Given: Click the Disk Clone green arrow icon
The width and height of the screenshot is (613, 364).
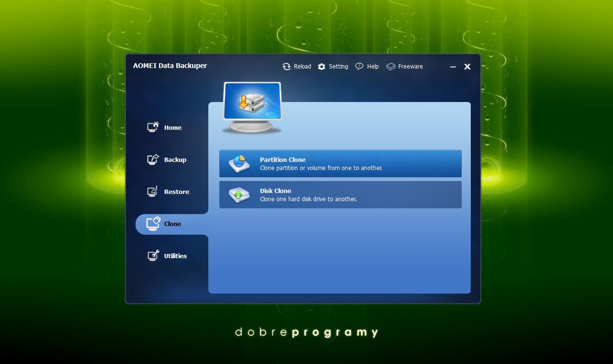Looking at the screenshot, I should point(239,194).
